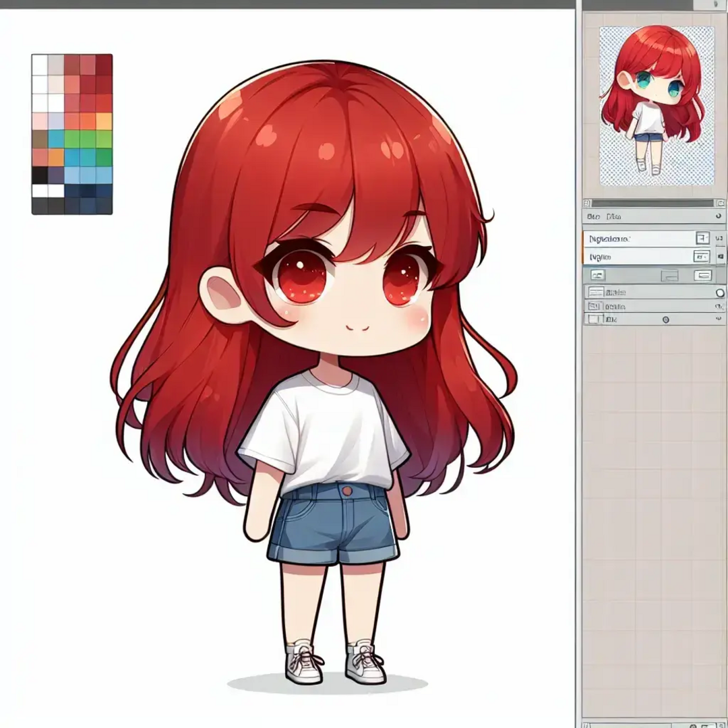Pick the black swatch in the color palette

point(40,175)
